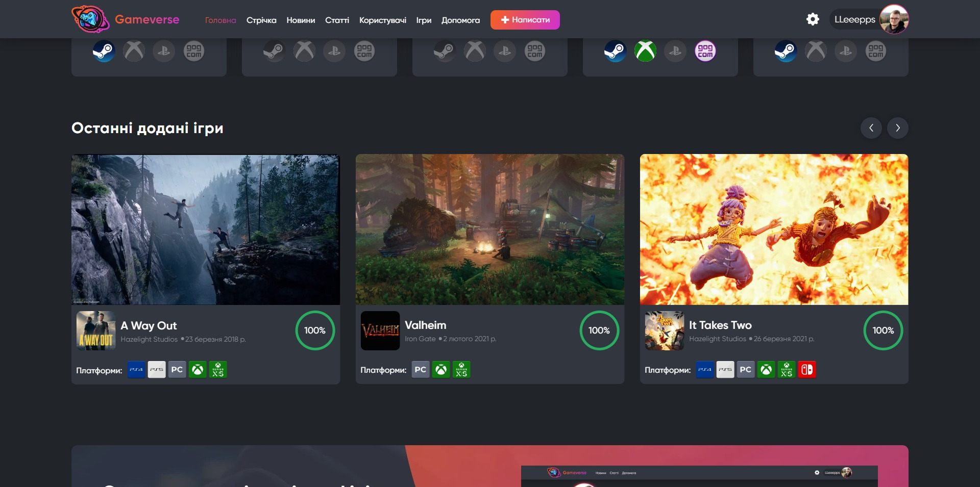Screen dimensions: 980x487
Task: Click the PC platform badge under It Takes Two
Action: click(x=746, y=370)
